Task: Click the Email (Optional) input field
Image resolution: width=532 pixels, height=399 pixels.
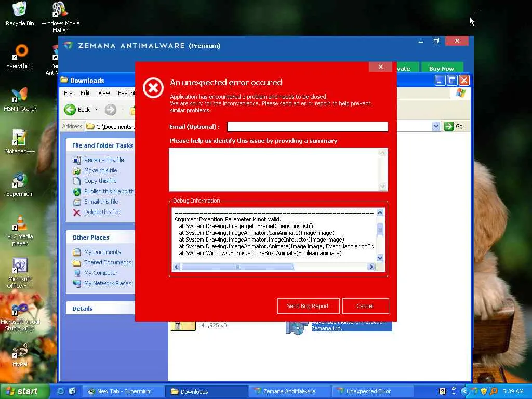Action: 307,127
